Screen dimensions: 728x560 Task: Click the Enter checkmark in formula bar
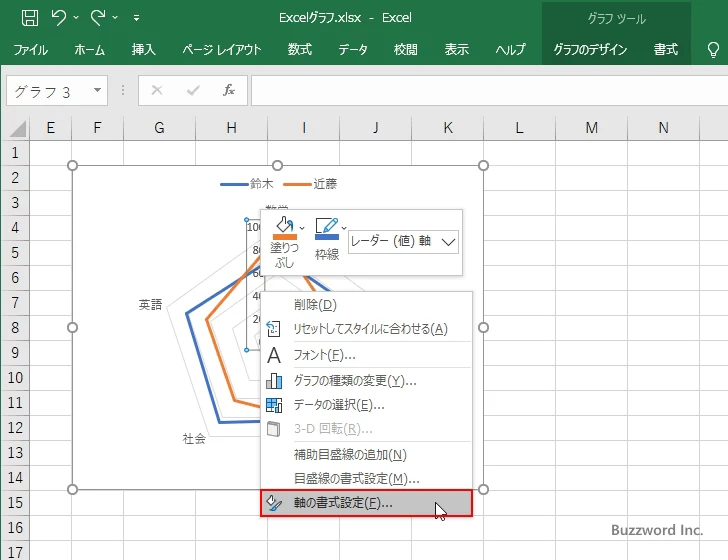point(193,90)
